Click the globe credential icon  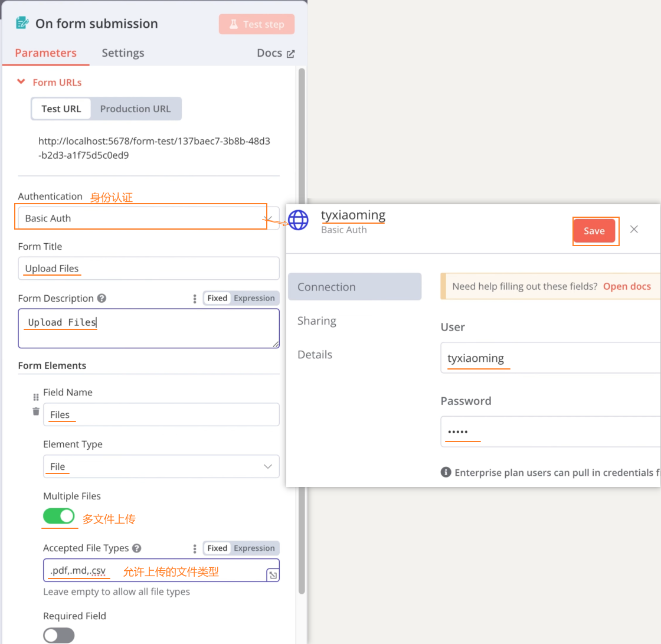coord(298,220)
